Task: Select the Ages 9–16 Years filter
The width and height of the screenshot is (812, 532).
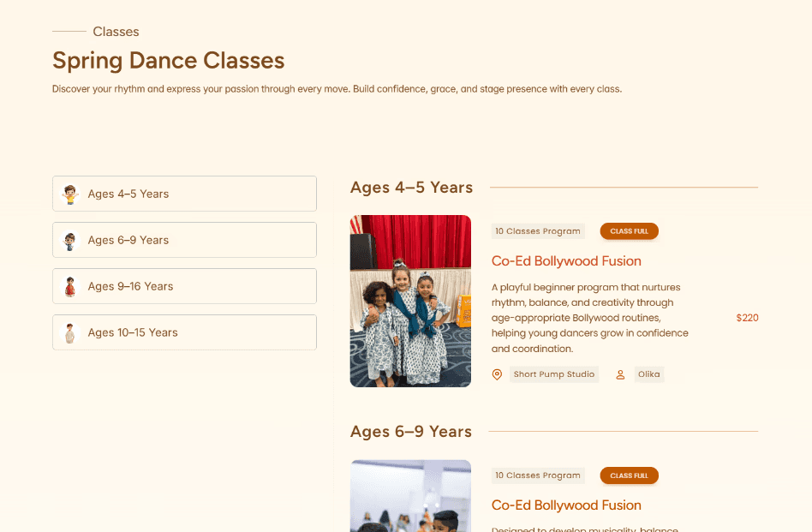Action: point(184,286)
